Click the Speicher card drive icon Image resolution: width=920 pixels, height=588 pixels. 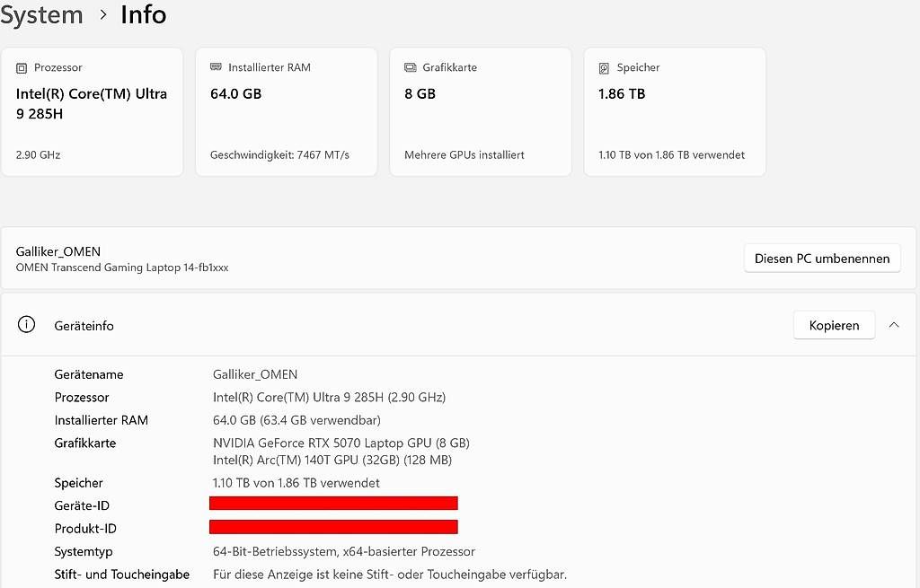click(x=605, y=68)
